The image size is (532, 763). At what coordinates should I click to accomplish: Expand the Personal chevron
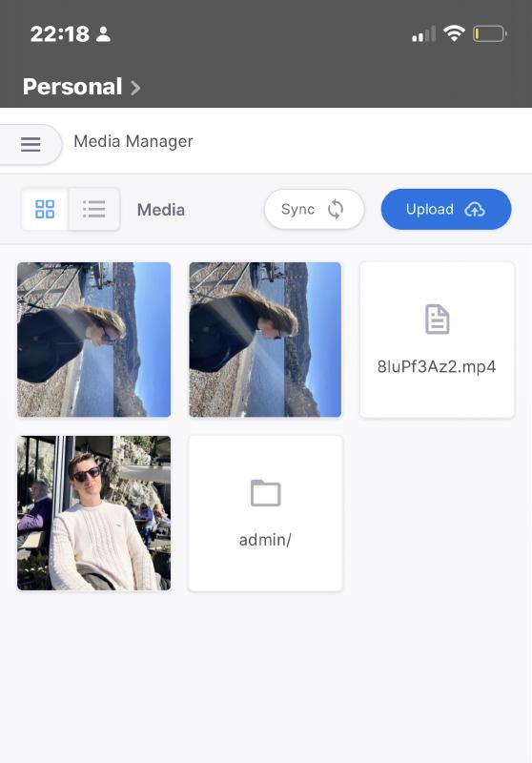(135, 88)
